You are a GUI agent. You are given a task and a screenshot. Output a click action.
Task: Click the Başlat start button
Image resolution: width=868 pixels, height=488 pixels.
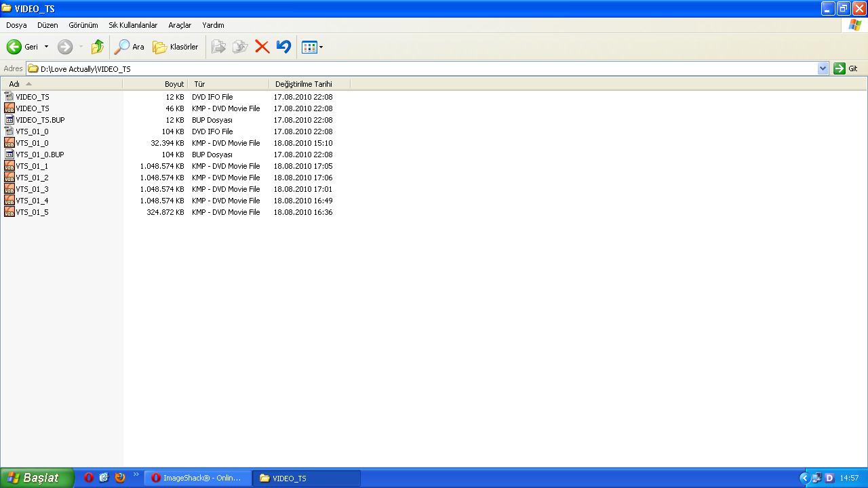37,478
